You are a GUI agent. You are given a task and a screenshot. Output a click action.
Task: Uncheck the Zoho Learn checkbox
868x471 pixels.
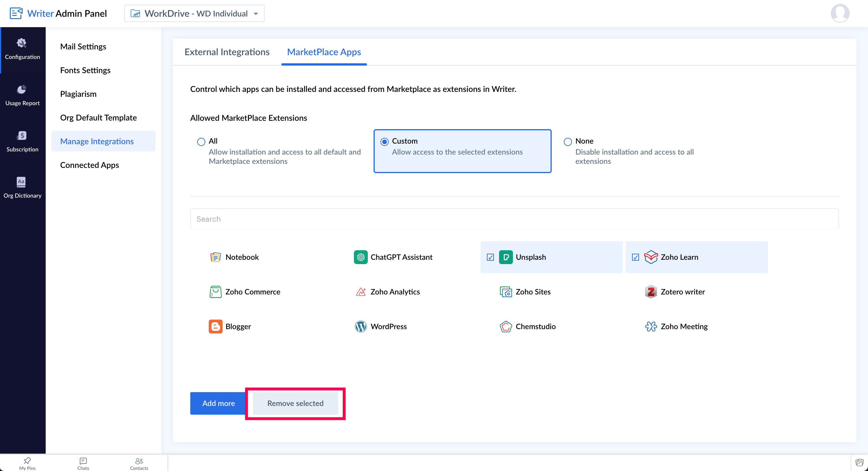635,257
